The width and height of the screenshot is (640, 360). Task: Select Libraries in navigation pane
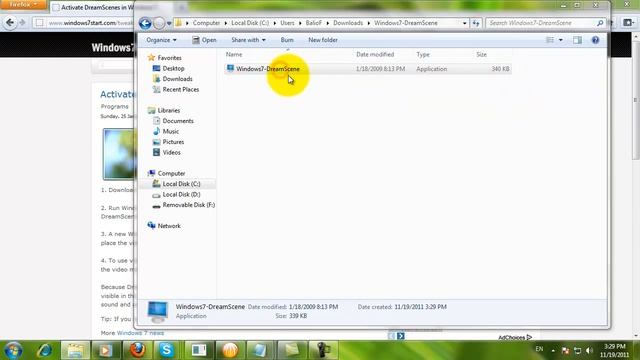pos(169,111)
